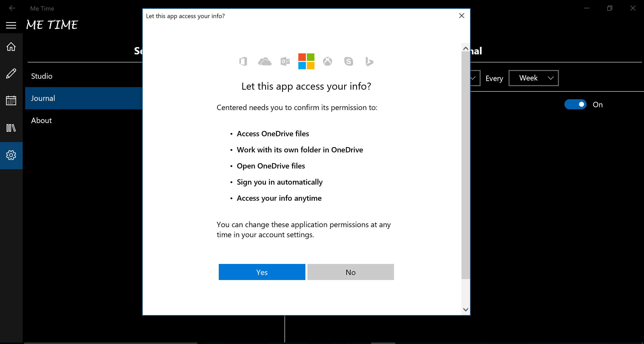Open the hamburger navigation menu
This screenshot has width=644, height=344.
point(11,25)
